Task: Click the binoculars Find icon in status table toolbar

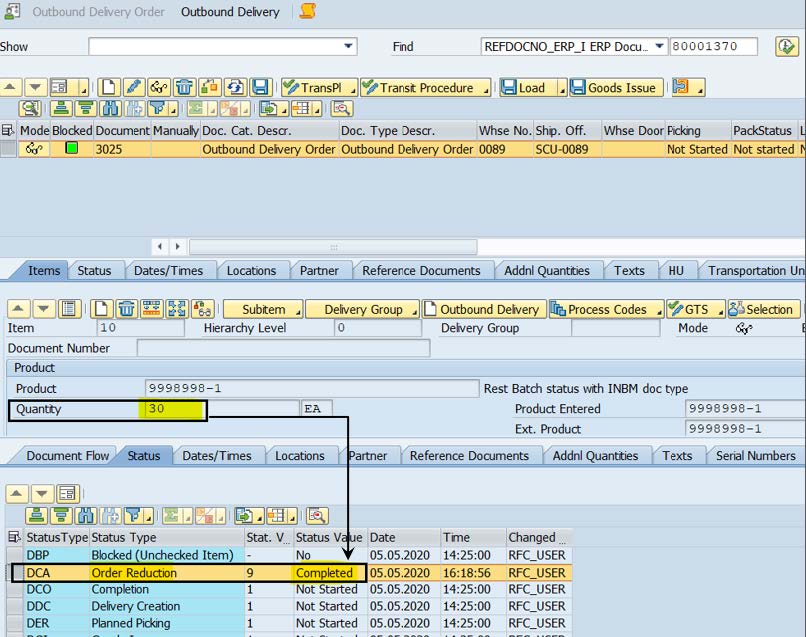Action: pyautogui.click(x=85, y=516)
